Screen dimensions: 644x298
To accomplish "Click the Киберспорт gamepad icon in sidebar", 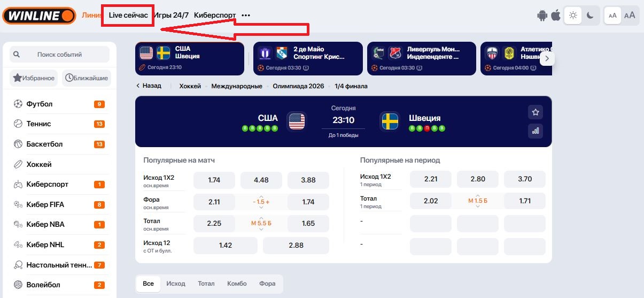I will (18, 184).
